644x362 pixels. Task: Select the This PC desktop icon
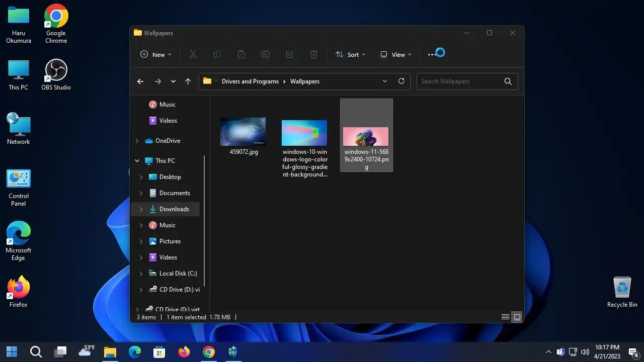click(x=19, y=75)
